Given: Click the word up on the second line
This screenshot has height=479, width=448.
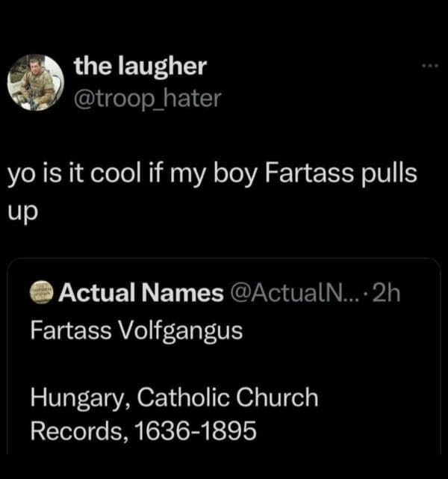Looking at the screenshot, I should coord(23,210).
